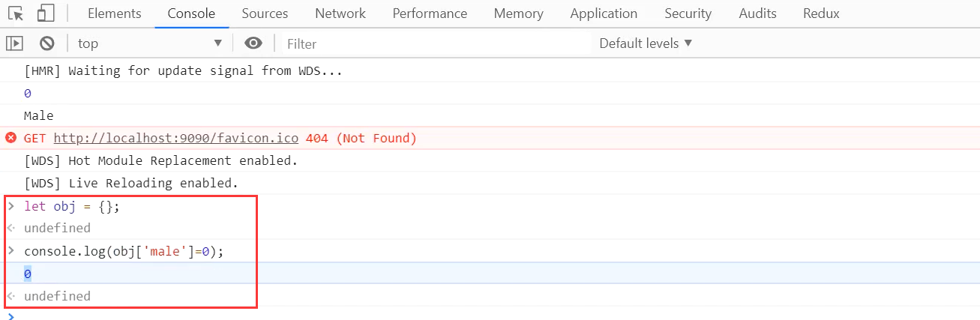Open the Performance tab
This screenshot has height=320, width=980.
pos(430,13)
